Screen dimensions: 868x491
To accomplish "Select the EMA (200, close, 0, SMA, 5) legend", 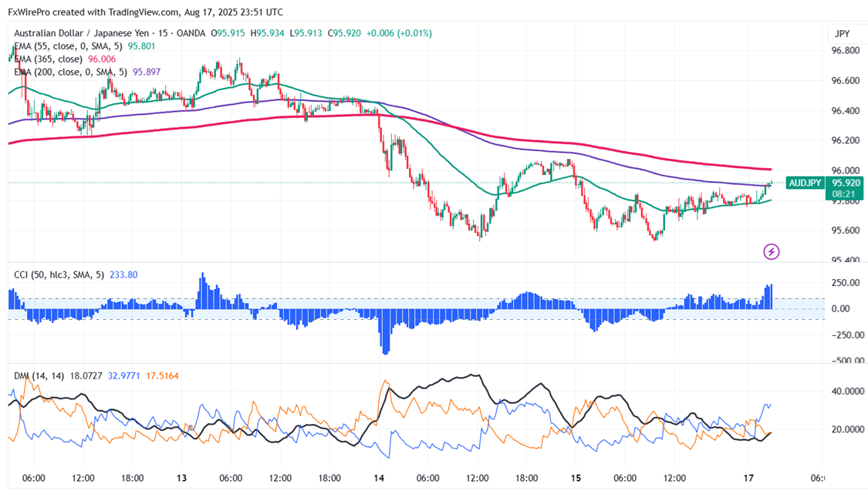I will 70,72.
